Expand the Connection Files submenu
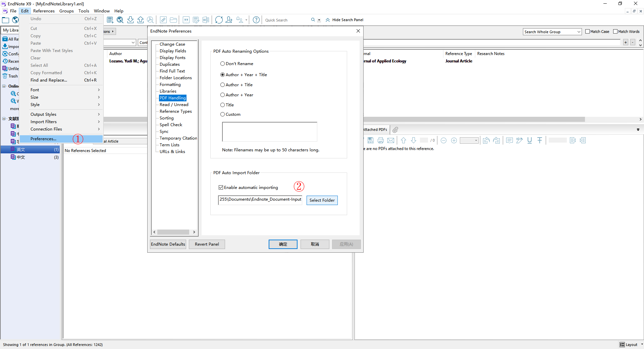The image size is (644, 349). (61, 129)
